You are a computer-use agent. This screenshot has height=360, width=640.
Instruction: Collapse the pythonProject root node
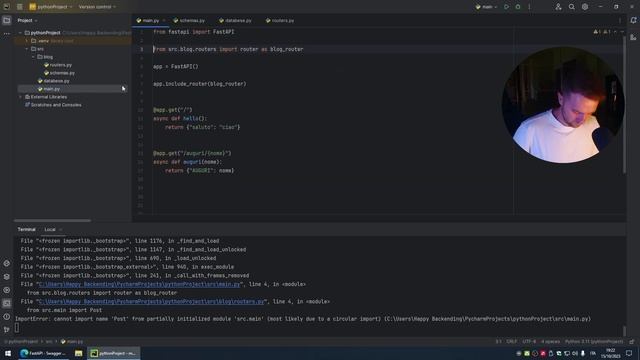(x=20, y=33)
